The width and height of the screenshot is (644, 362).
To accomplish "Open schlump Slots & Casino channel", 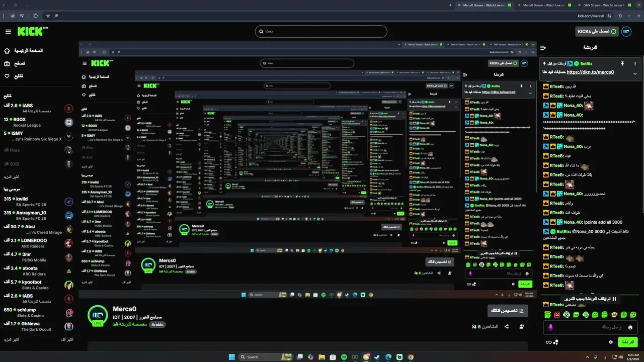I will pyautogui.click(x=38, y=312).
